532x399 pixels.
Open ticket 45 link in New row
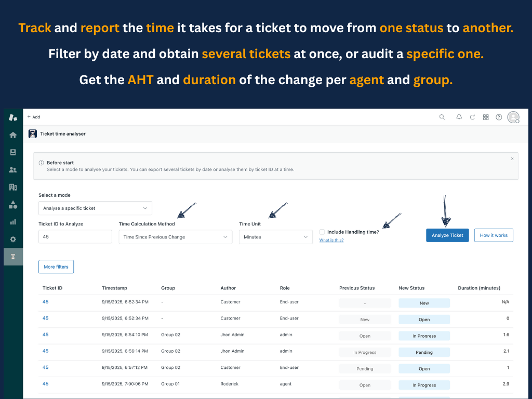pos(46,302)
